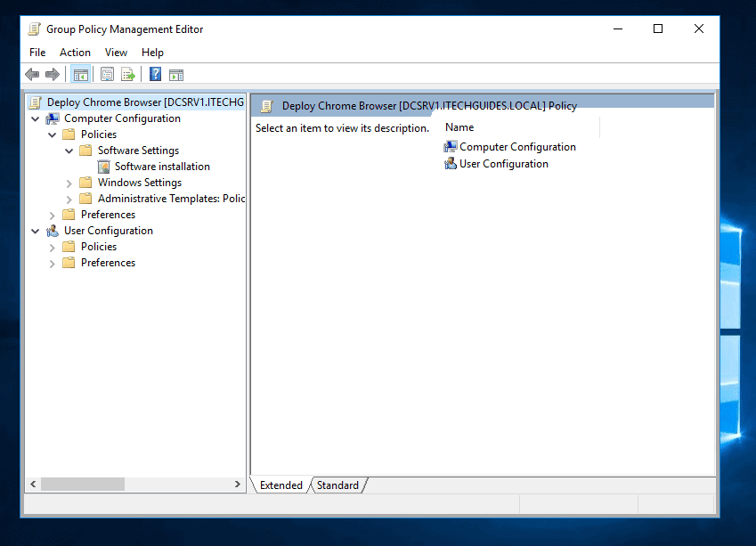Collapse the Software Settings node
Image resolution: width=756 pixels, height=546 pixels.
pyautogui.click(x=69, y=151)
